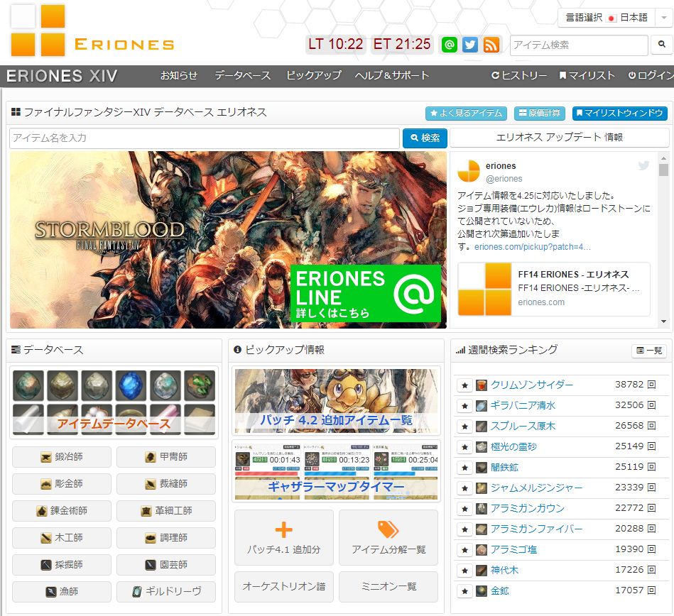Viewport: 674px width, 616px height.
Task: Open the RSS feed icon
Action: pyautogui.click(x=491, y=45)
